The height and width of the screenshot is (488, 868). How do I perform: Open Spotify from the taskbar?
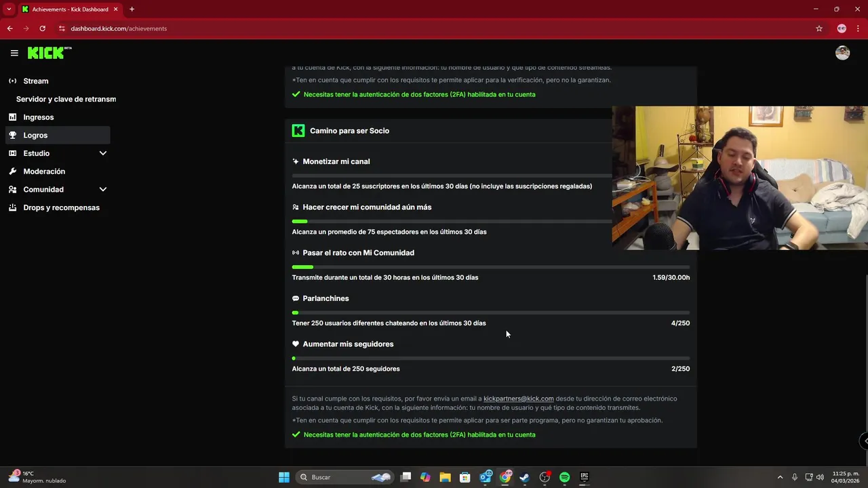tap(564, 477)
